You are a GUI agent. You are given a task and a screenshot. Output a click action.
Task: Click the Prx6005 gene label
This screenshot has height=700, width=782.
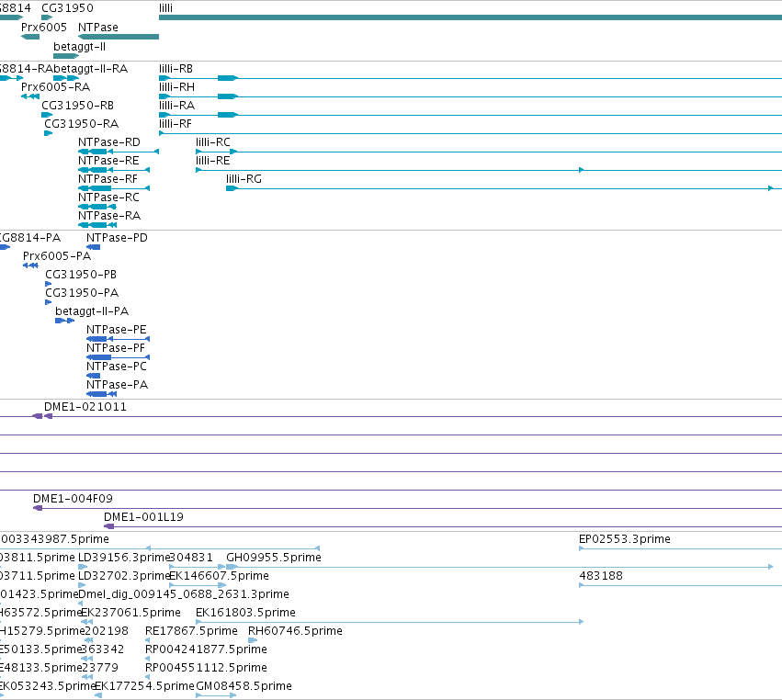(x=44, y=27)
